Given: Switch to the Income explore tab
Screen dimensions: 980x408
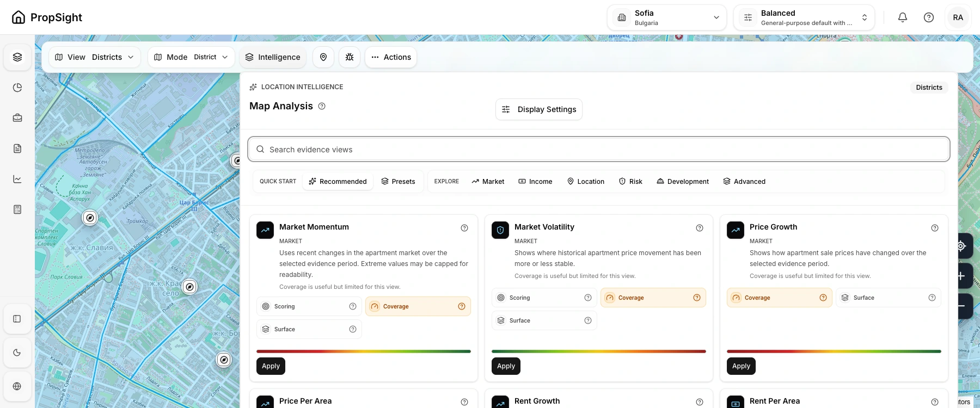Looking at the screenshot, I should point(535,182).
